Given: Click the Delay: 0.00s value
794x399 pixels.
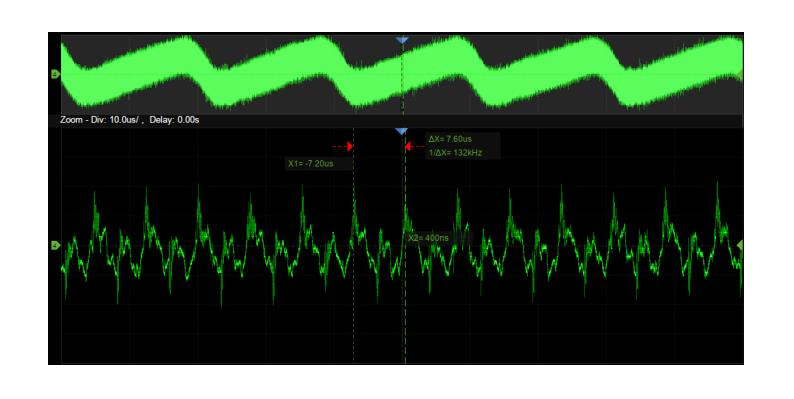Looking at the screenshot, I should pyautogui.click(x=174, y=120).
